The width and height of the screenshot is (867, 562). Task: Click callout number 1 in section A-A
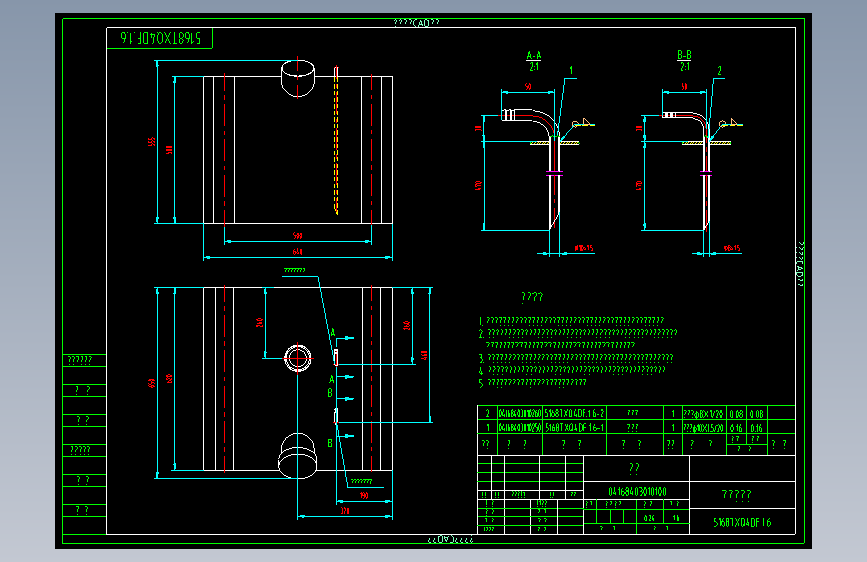pyautogui.click(x=571, y=70)
